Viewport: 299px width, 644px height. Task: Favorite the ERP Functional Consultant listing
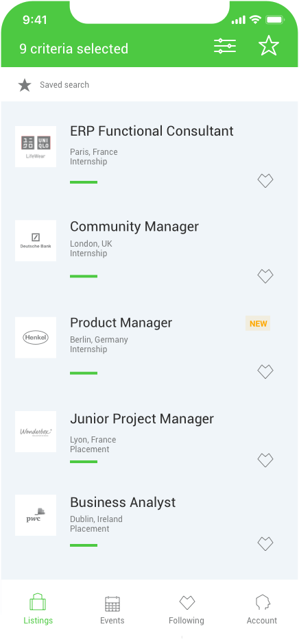[x=265, y=181]
